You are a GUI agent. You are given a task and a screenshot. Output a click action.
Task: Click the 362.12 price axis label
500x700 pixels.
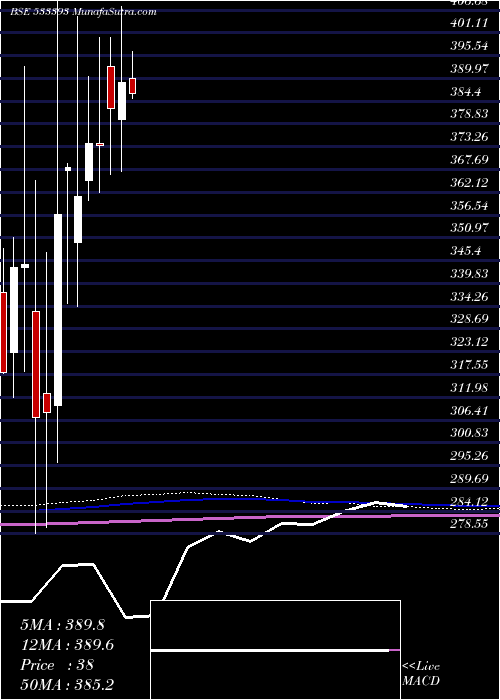[x=469, y=183]
